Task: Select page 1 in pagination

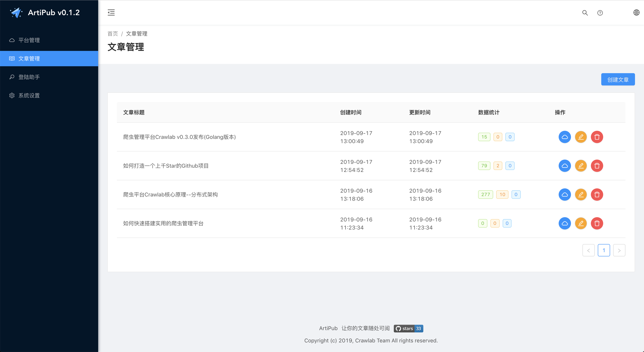Action: (x=604, y=250)
